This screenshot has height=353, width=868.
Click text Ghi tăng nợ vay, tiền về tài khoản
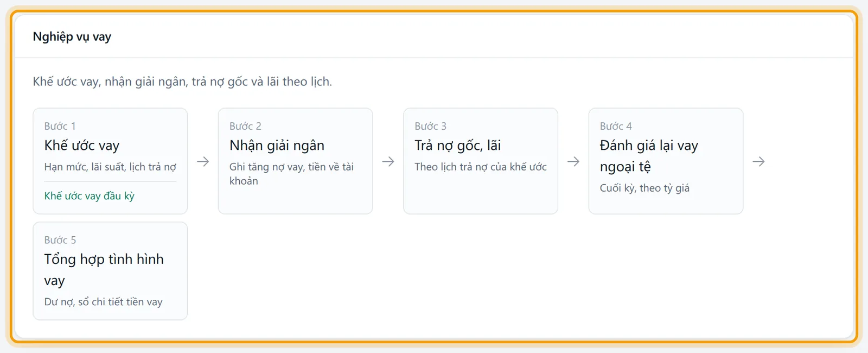click(x=291, y=174)
